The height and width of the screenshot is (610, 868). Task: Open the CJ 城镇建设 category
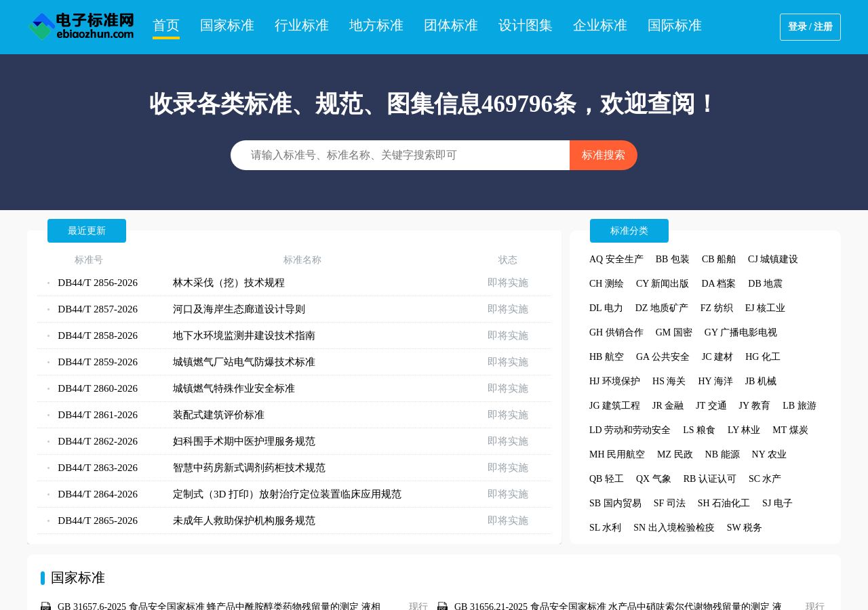click(773, 260)
